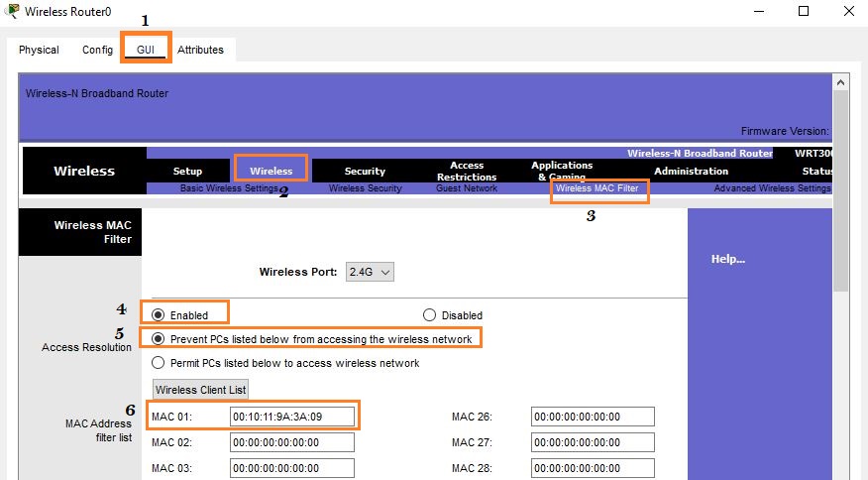Click the MAC 02 address field
This screenshot has height=480, width=868.
coord(291,442)
